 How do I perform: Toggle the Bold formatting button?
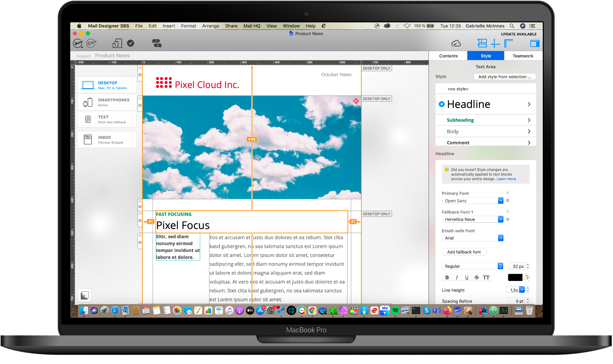pyautogui.click(x=446, y=277)
